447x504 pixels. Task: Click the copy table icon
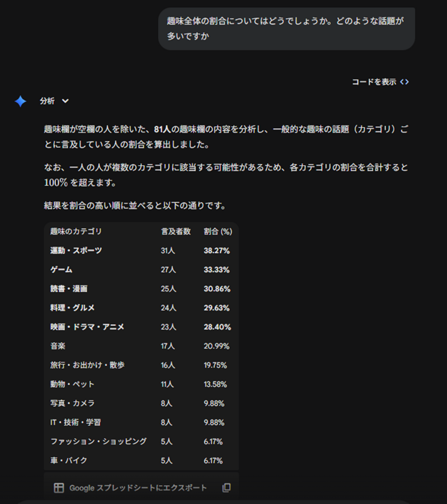227,488
